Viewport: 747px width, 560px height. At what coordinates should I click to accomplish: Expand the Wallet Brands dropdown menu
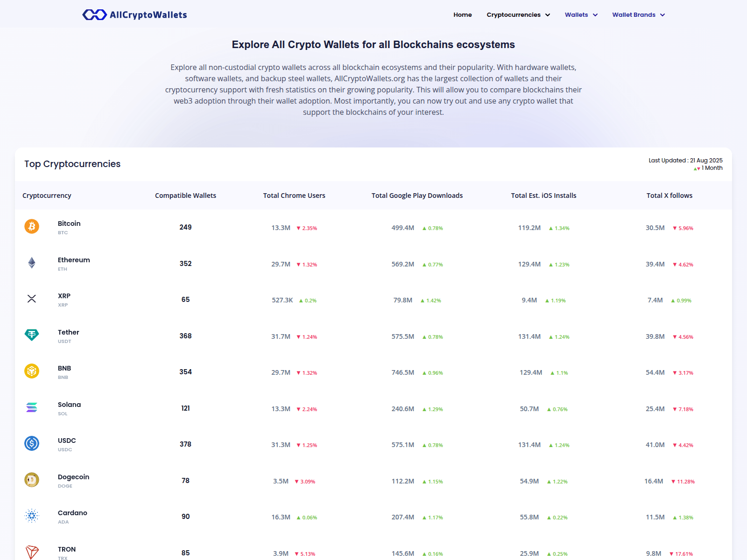click(x=639, y=15)
